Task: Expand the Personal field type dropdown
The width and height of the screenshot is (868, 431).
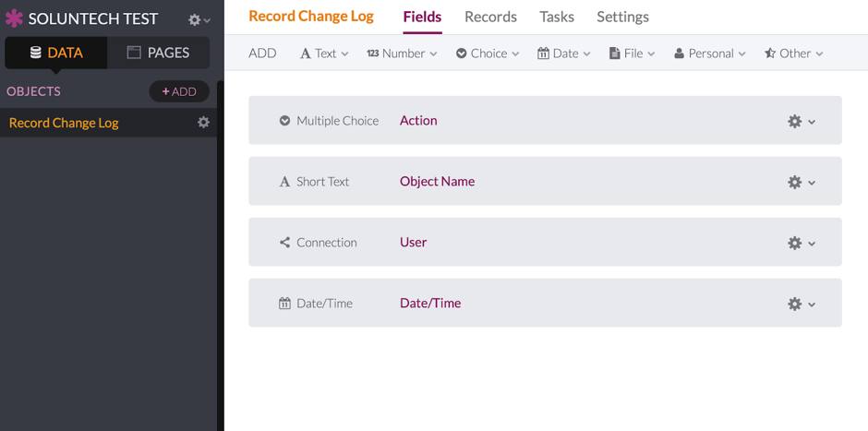Action: (x=710, y=54)
